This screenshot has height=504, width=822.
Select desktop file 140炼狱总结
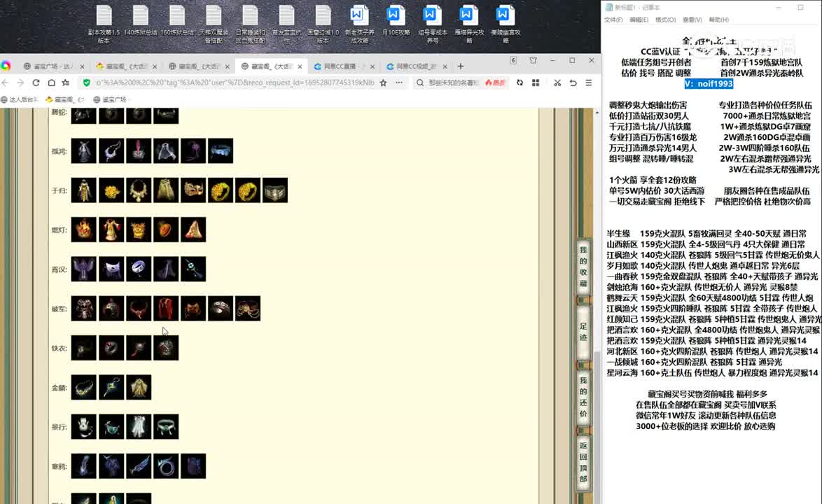141,21
